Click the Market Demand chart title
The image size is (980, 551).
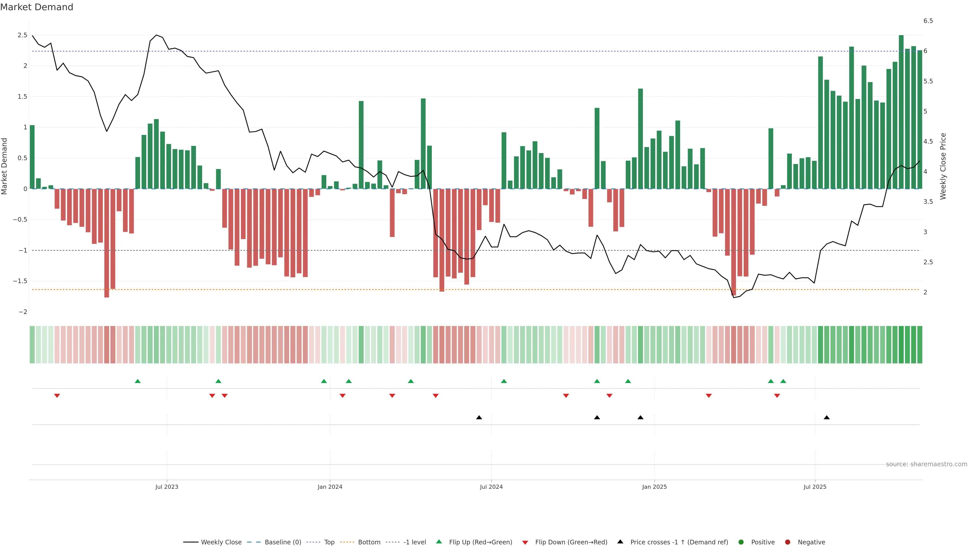(36, 7)
